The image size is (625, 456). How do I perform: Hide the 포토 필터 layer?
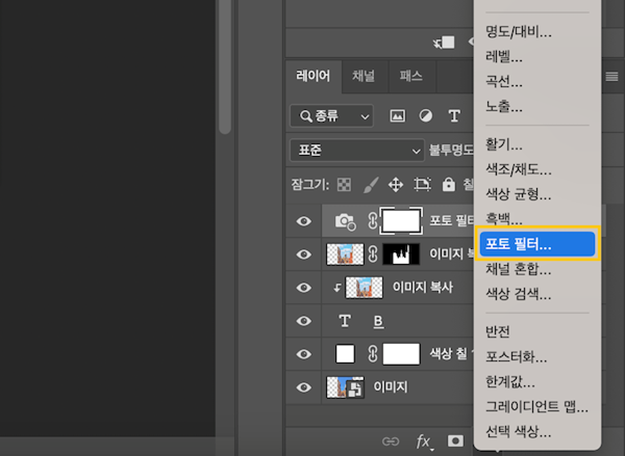304,221
